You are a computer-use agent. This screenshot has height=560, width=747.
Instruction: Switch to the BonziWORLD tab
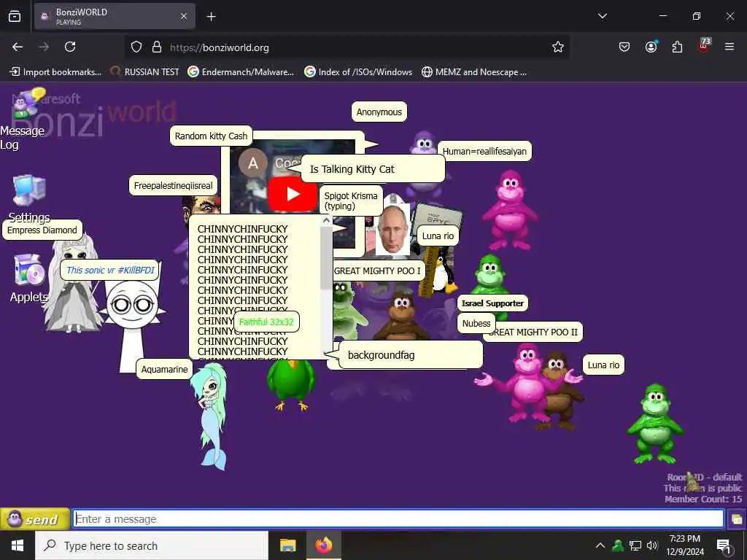115,17
